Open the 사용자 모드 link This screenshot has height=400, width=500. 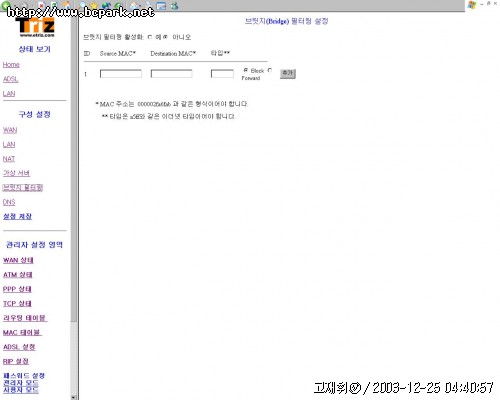point(21,390)
